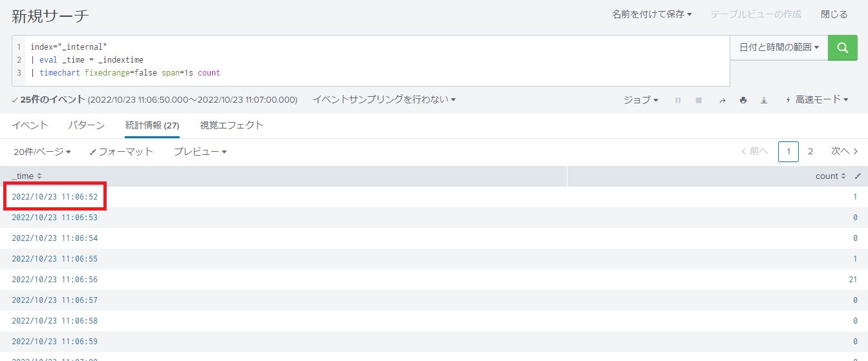Export results with download icon

(764, 100)
